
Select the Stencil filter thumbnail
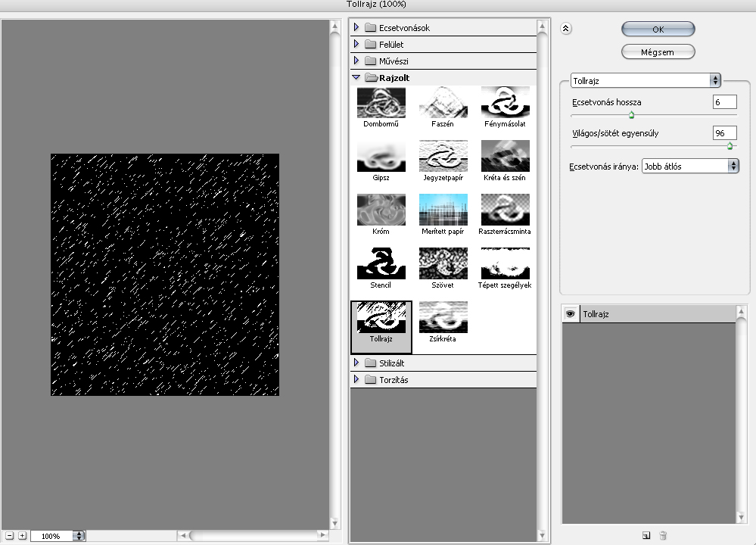(381, 263)
